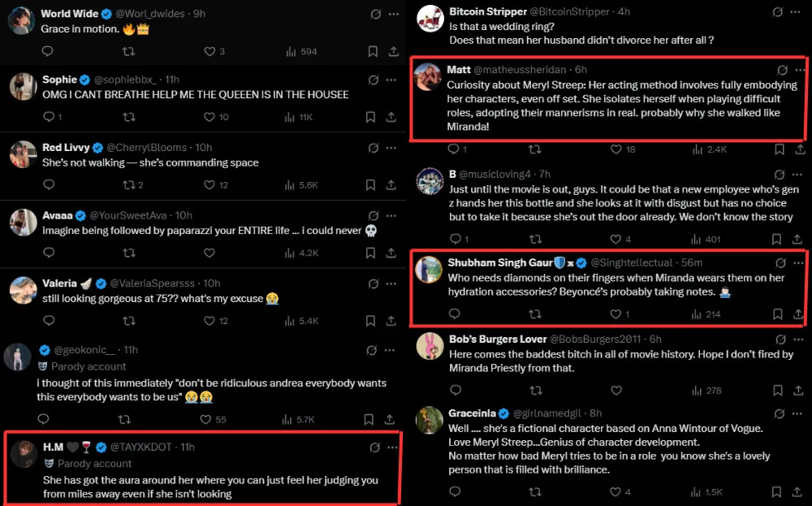The width and height of the screenshot is (812, 506).
Task: Open Grok icon on Bitcoin Stripper's tweet
Action: [778, 12]
